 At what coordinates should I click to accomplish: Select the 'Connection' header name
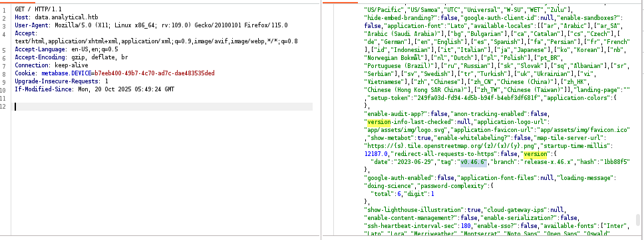click(31, 65)
